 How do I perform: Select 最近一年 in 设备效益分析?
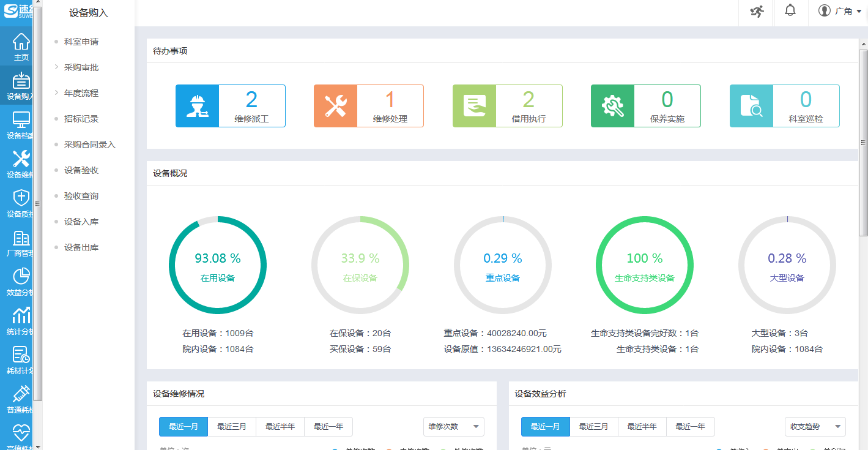point(691,427)
